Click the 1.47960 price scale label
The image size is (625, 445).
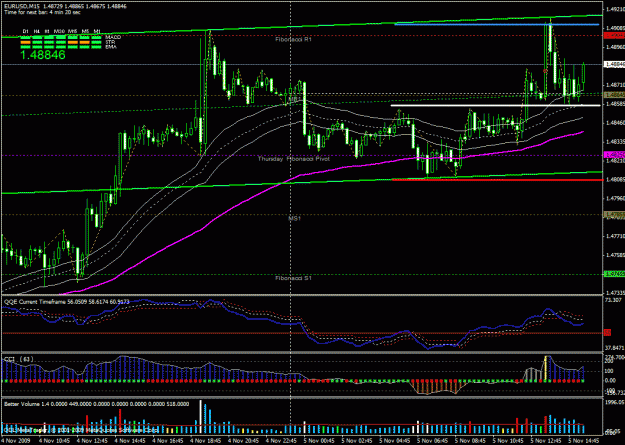coord(615,198)
